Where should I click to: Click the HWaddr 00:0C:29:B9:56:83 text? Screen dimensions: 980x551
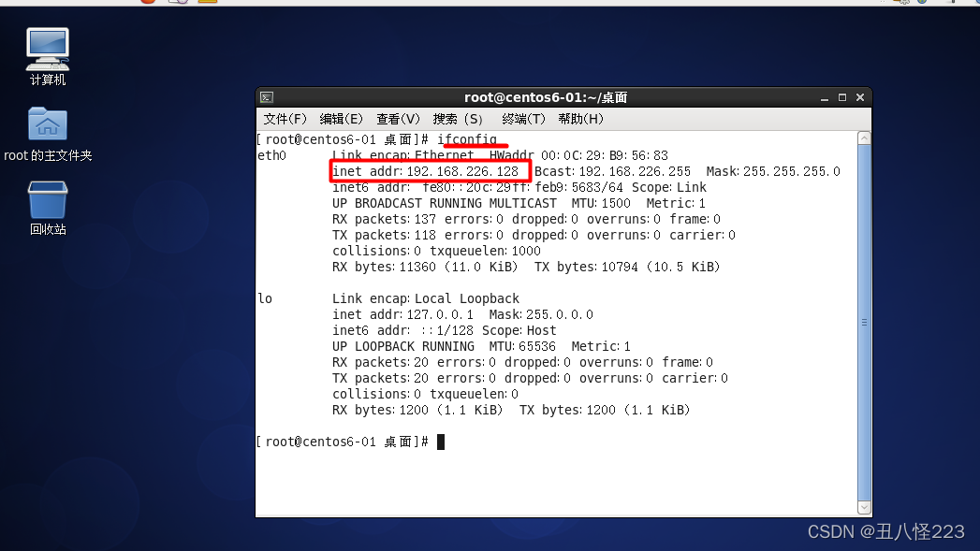click(x=578, y=155)
